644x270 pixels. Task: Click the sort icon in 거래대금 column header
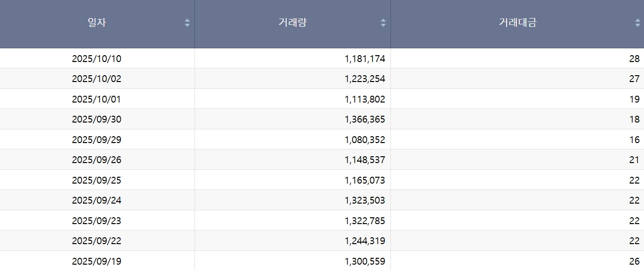pos(638,22)
